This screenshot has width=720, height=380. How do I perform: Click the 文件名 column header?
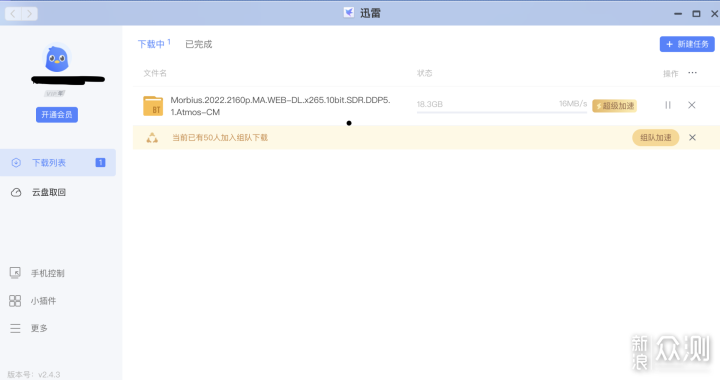pos(155,73)
